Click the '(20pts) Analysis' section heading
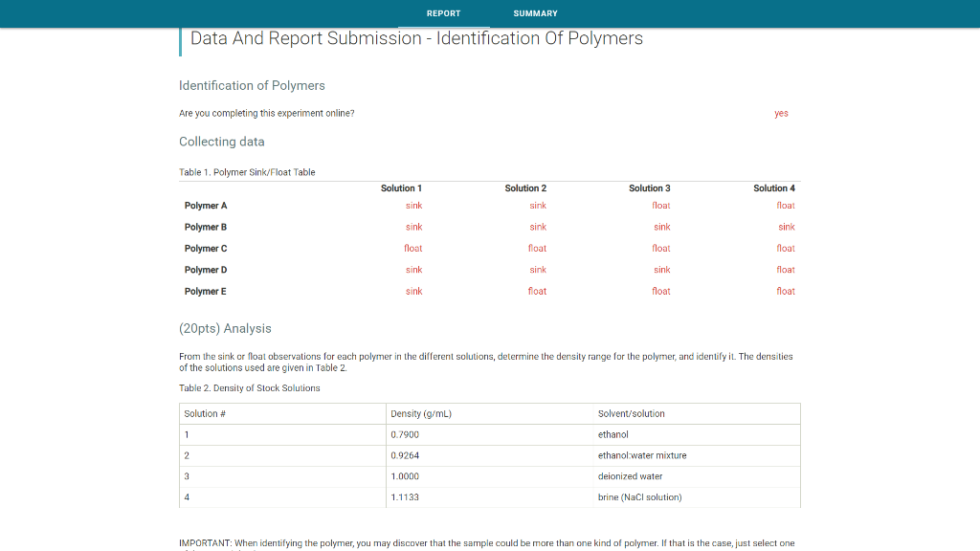This screenshot has width=980, height=551. pos(224,328)
